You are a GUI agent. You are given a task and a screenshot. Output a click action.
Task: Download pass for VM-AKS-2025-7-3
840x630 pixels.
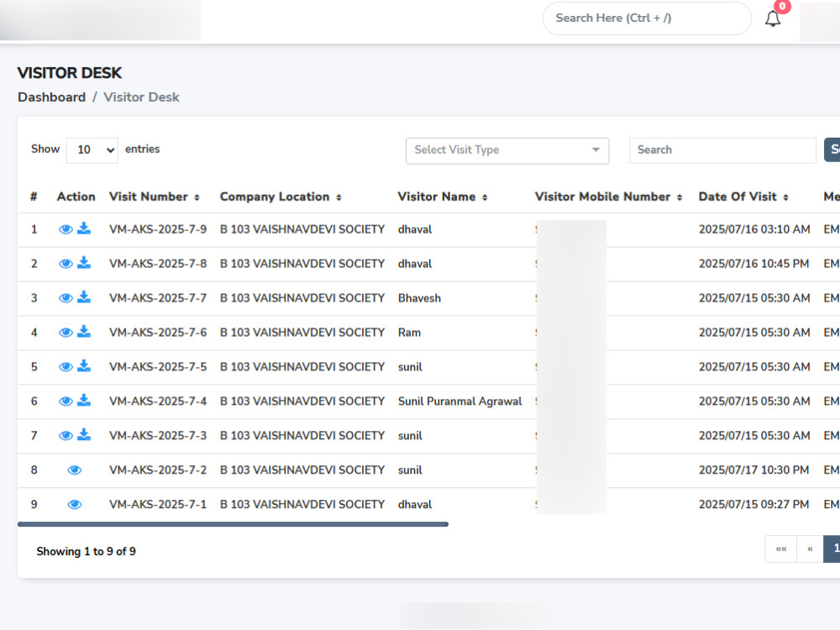(x=84, y=434)
